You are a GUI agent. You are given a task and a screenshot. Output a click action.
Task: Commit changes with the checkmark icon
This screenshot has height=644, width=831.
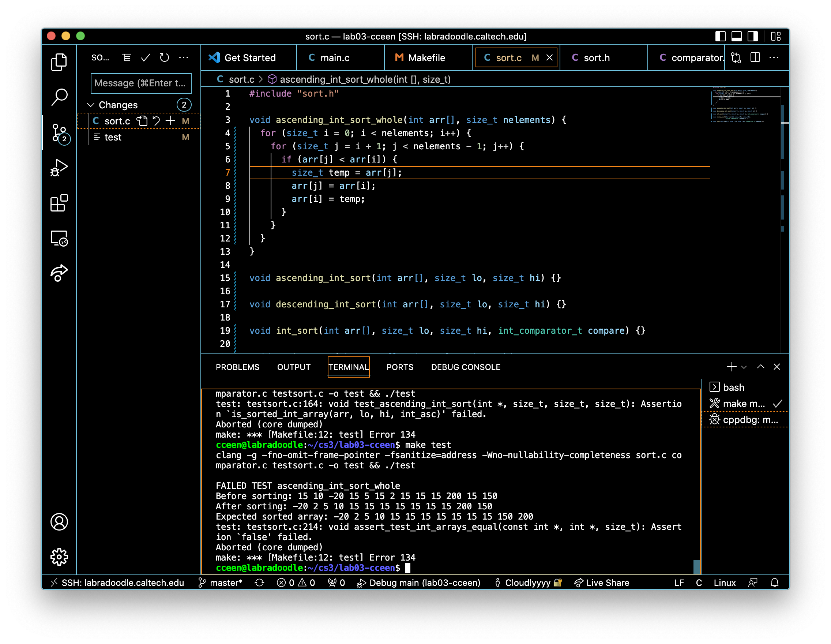coord(145,58)
